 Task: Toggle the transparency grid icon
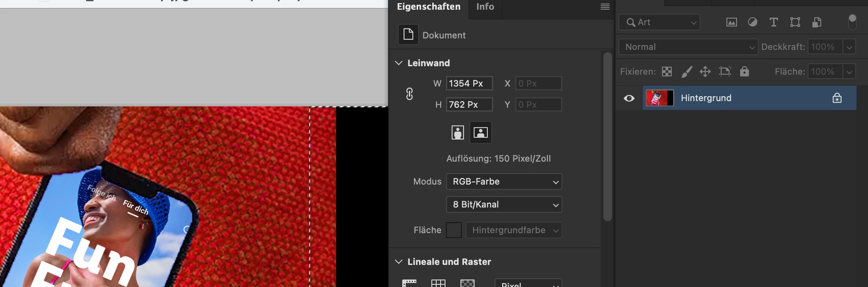pyautogui.click(x=468, y=283)
